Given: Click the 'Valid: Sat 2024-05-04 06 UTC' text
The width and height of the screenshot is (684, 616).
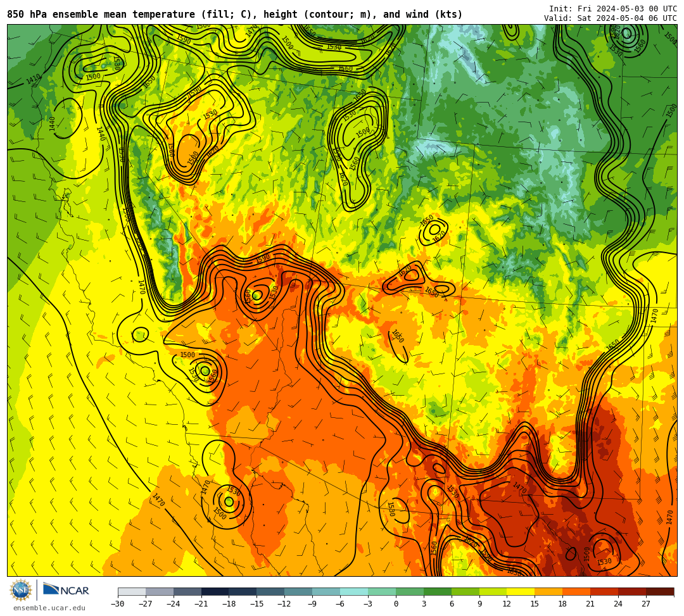Looking at the screenshot, I should 611,18.
